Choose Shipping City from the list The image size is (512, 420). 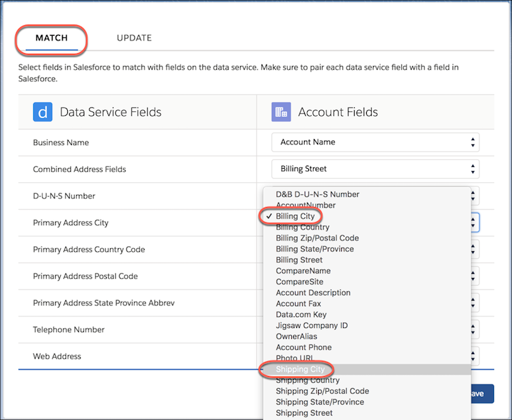click(300, 369)
